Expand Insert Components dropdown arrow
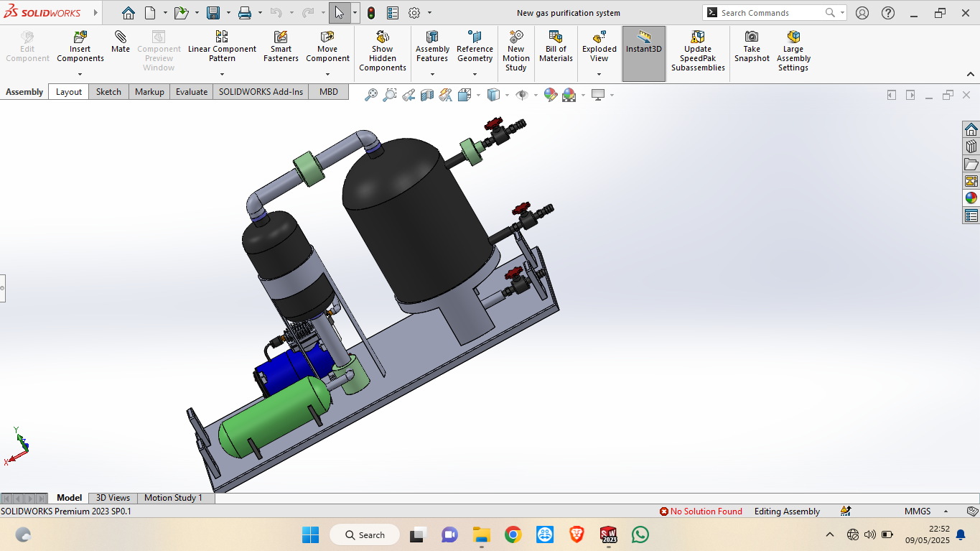This screenshot has width=980, height=551. tap(80, 74)
